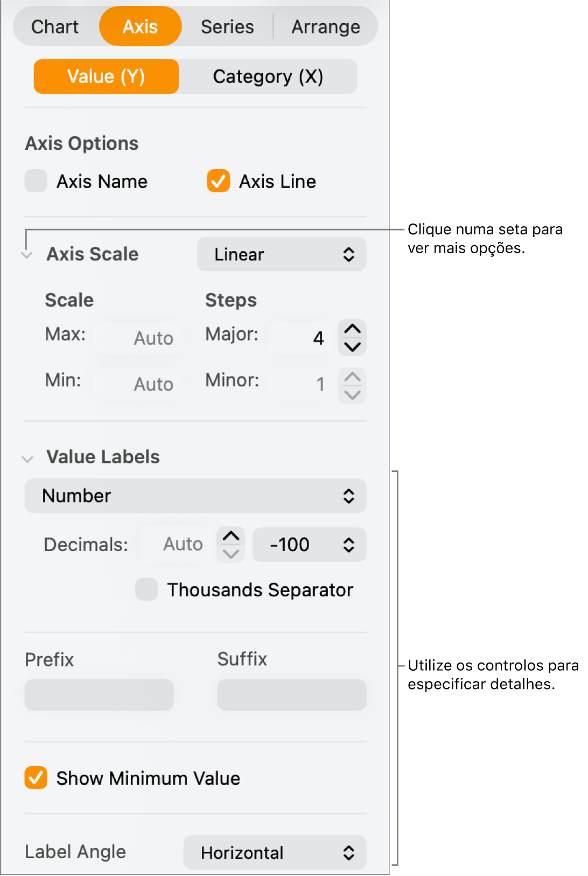
Task: Open the Linear axis scale dropdown
Action: click(282, 254)
